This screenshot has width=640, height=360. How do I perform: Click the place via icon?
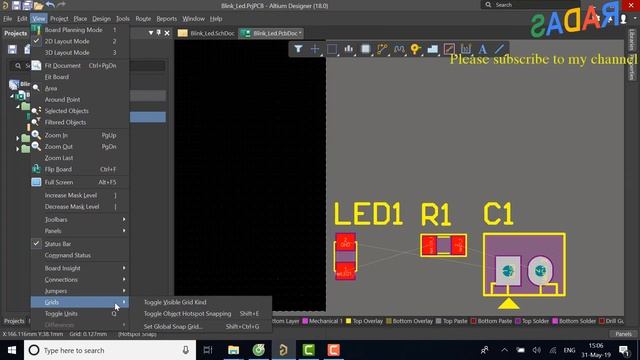tap(415, 49)
